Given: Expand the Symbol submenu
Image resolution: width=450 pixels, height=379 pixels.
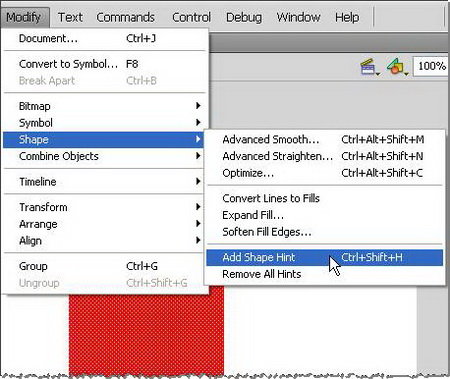Looking at the screenshot, I should (x=105, y=123).
